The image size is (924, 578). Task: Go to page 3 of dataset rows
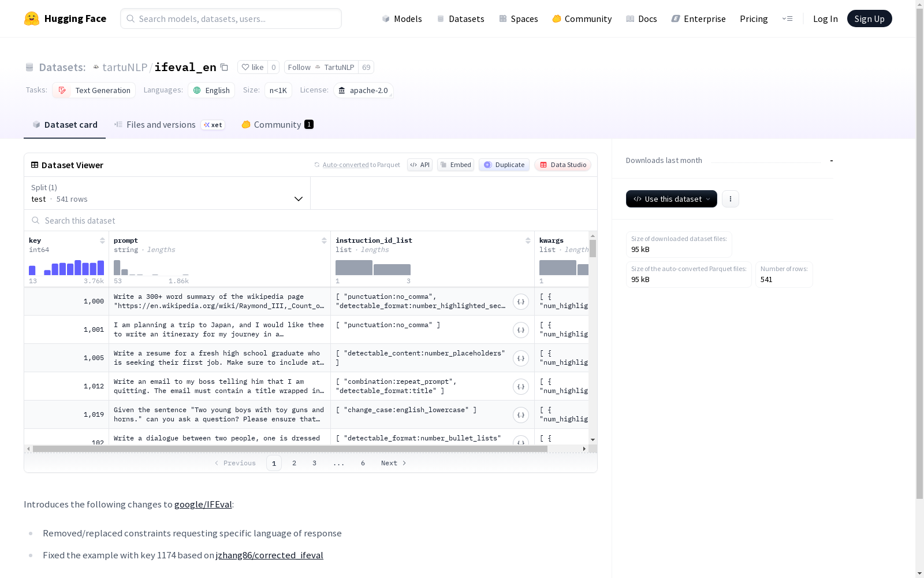pyautogui.click(x=315, y=463)
